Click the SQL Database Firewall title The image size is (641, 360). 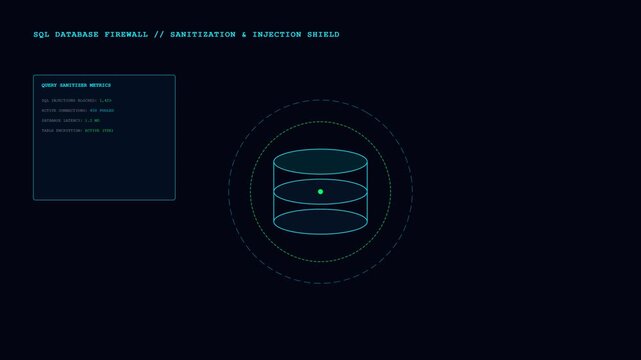click(x=186, y=35)
